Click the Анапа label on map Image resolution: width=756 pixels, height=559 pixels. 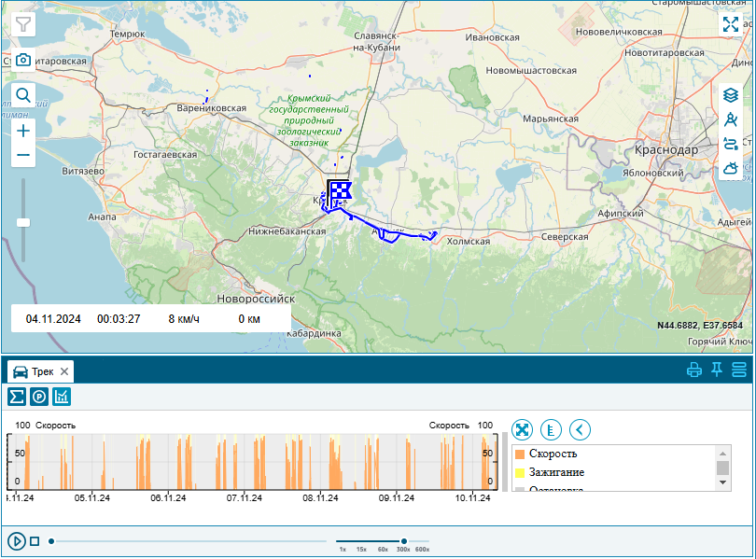coord(102,217)
